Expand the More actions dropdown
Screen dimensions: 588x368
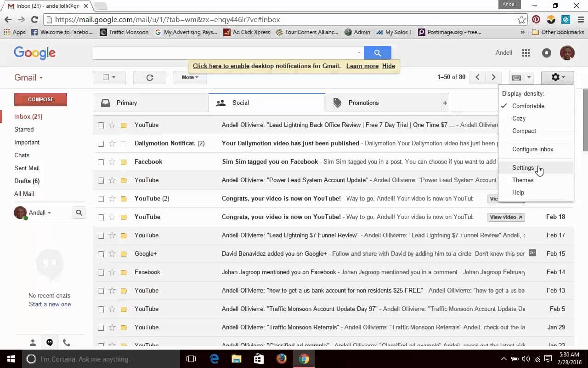[190, 77]
